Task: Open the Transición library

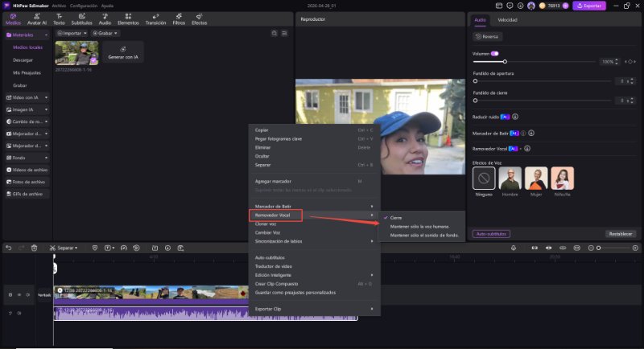Action: (x=155, y=18)
